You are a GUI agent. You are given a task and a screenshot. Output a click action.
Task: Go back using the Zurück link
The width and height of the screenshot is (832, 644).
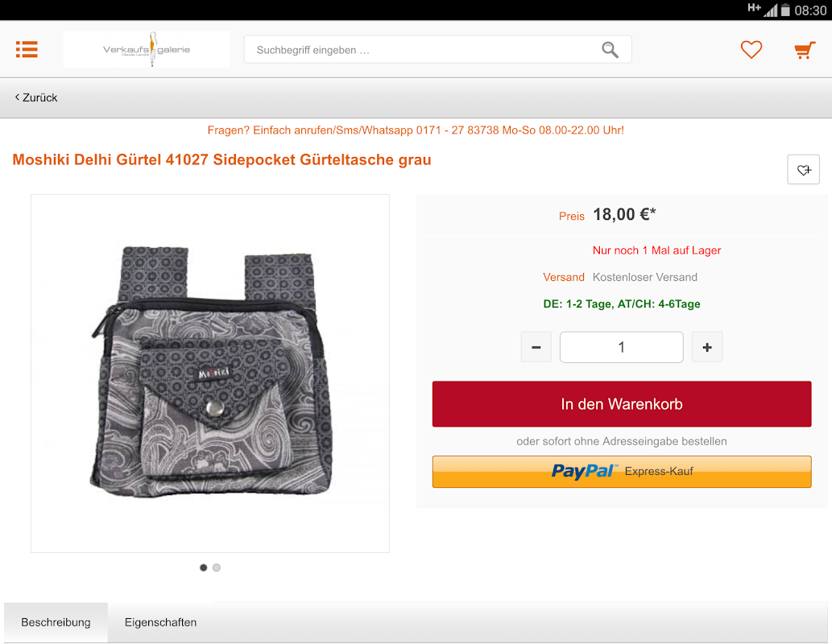[36, 97]
